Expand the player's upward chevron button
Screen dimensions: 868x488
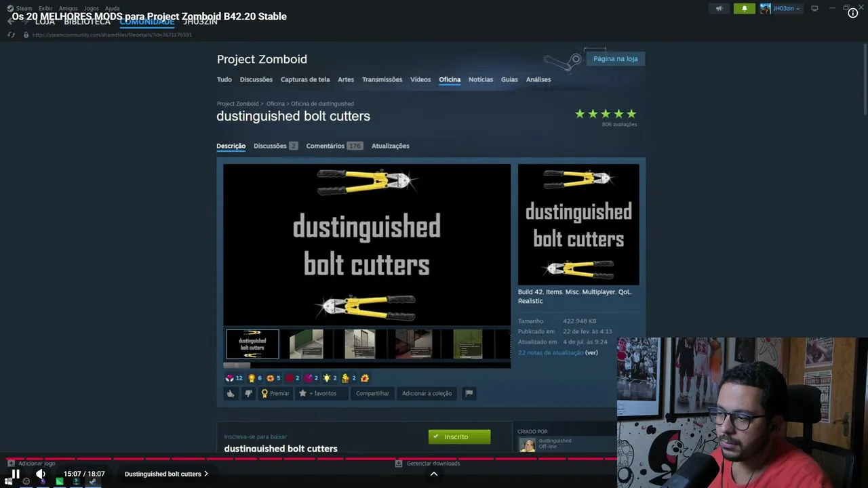click(434, 474)
